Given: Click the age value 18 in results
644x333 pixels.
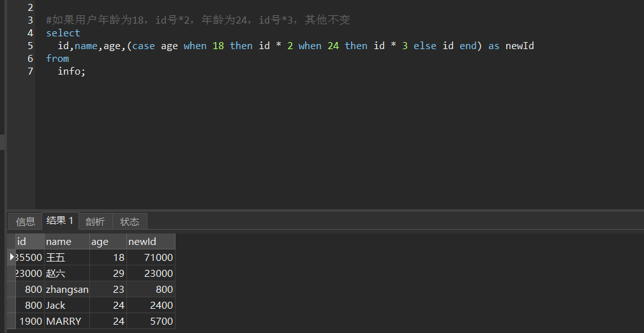Looking at the screenshot, I should (108, 258).
